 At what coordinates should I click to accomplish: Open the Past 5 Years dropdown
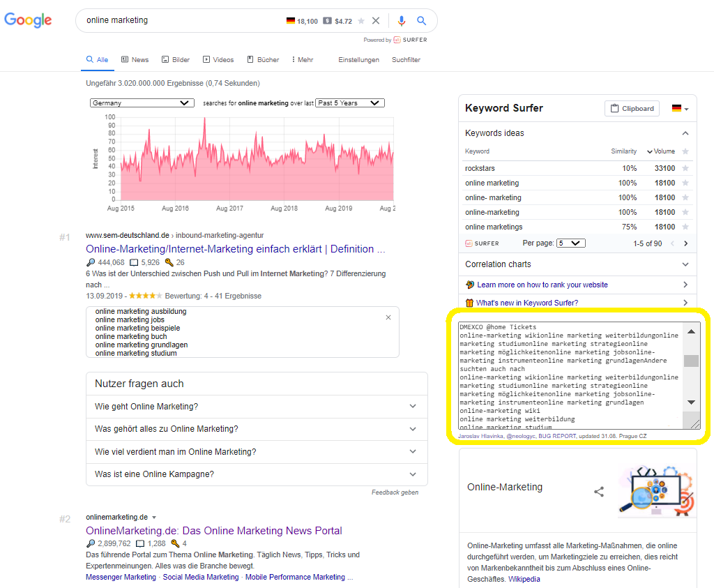350,103
